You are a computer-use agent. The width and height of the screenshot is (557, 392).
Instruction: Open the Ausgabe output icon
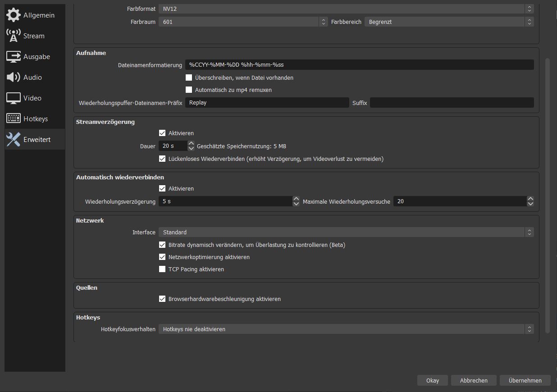point(14,56)
